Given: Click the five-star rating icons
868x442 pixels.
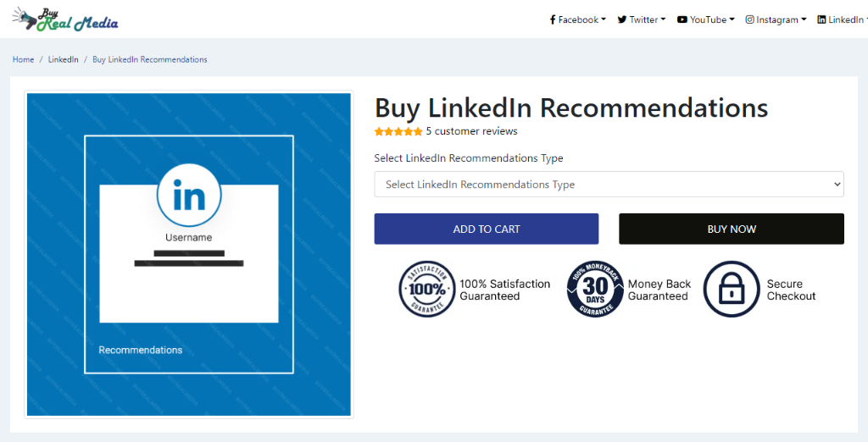Looking at the screenshot, I should click(x=398, y=131).
